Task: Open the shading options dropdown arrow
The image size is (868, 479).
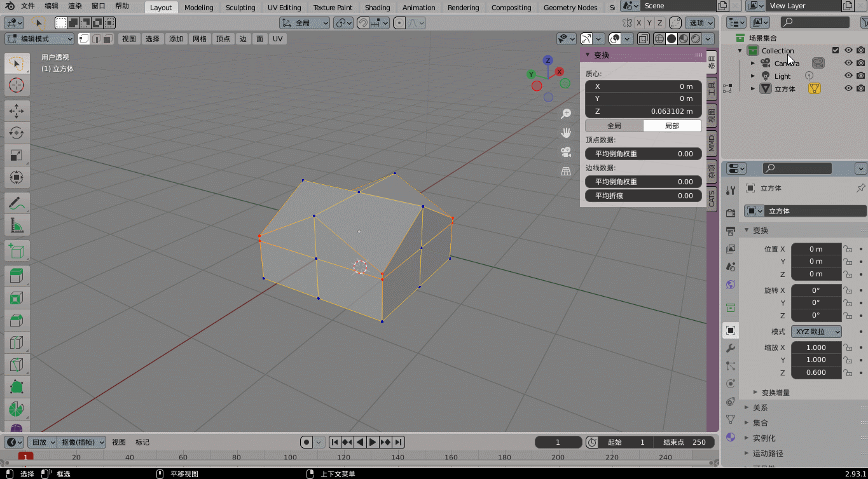Action: 709,39
